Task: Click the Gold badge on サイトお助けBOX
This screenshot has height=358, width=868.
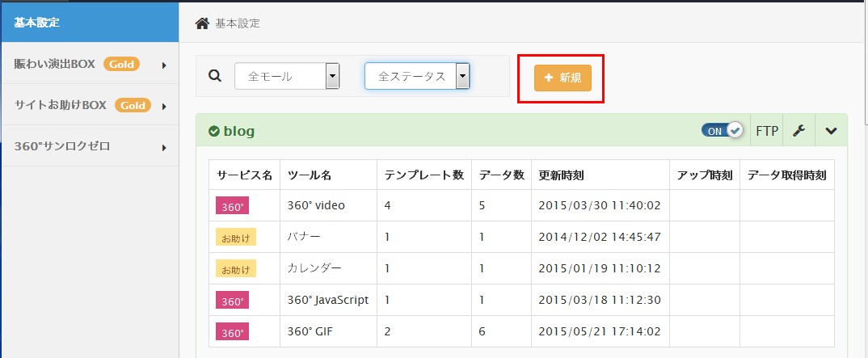Action: click(133, 105)
